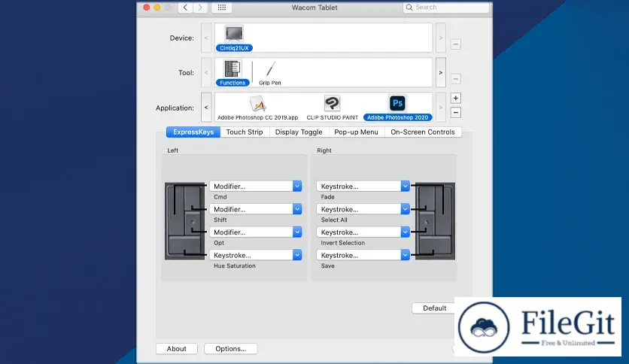The height and width of the screenshot is (364, 629).
Task: Remove device with minus button
Action: 456,44
